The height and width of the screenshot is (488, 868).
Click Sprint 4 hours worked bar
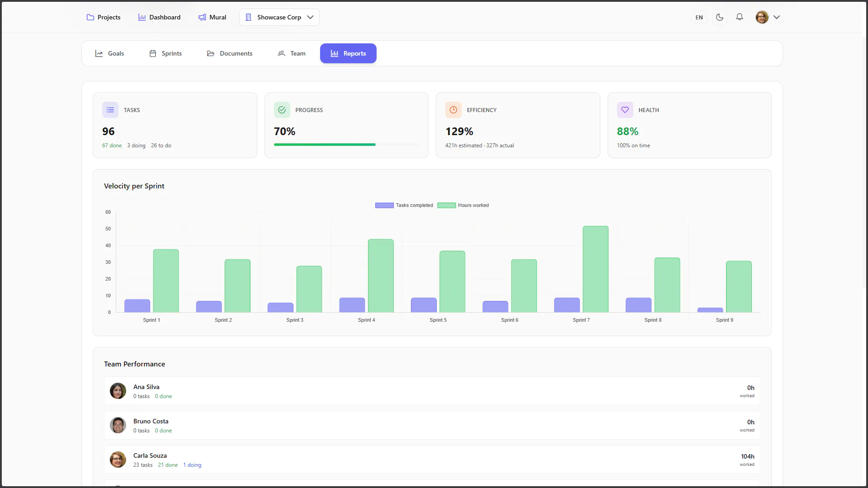coord(381,276)
